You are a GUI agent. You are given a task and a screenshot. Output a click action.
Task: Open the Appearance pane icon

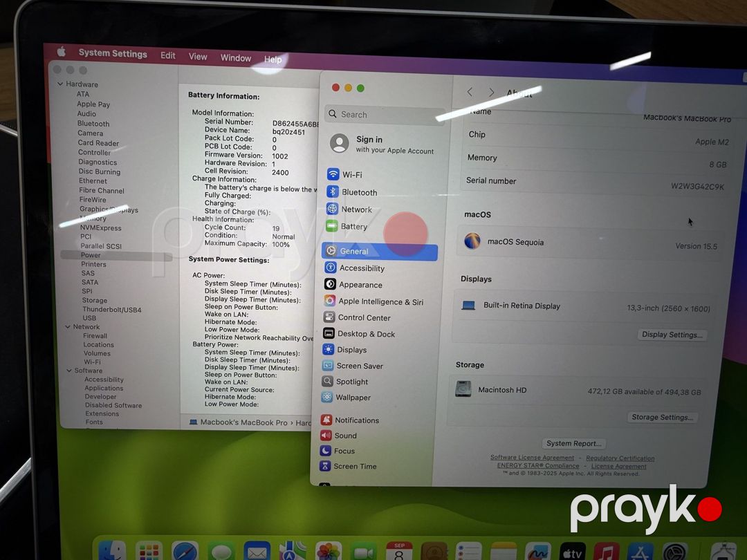coord(330,284)
